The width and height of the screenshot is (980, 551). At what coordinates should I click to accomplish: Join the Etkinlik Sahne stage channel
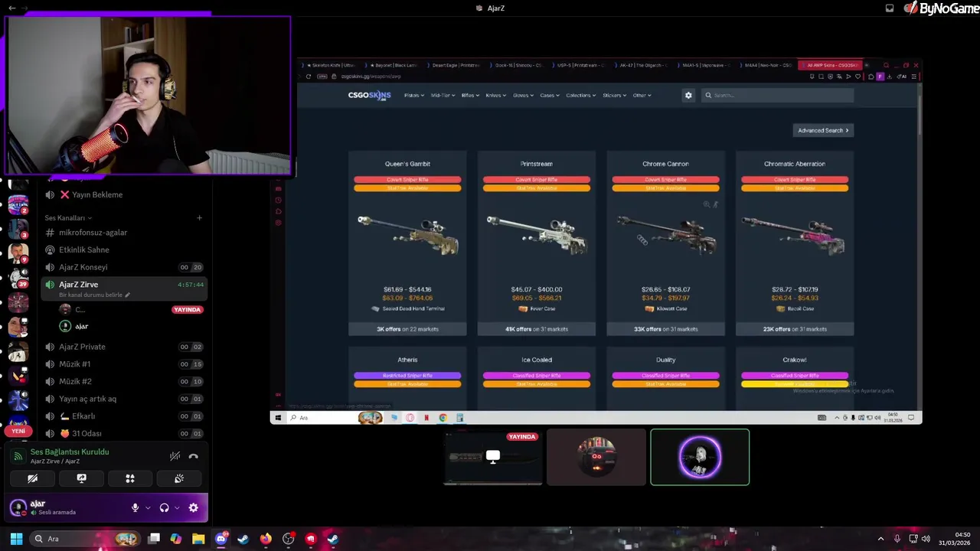[122, 249]
